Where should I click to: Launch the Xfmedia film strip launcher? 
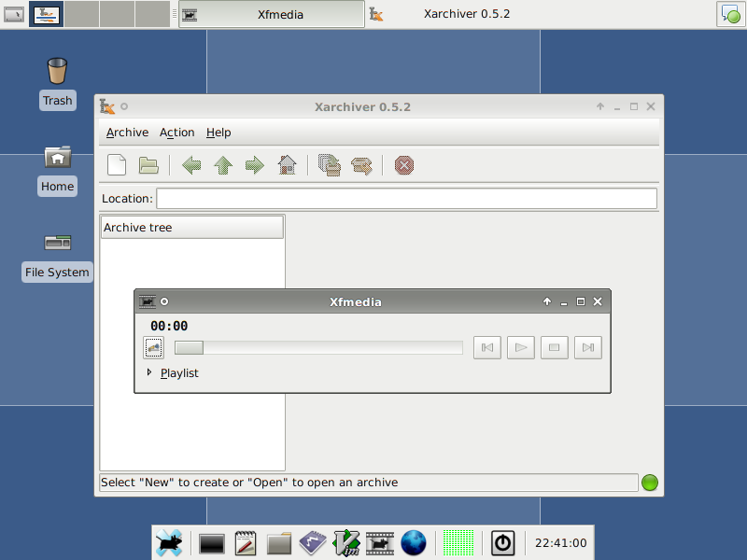coord(380,543)
